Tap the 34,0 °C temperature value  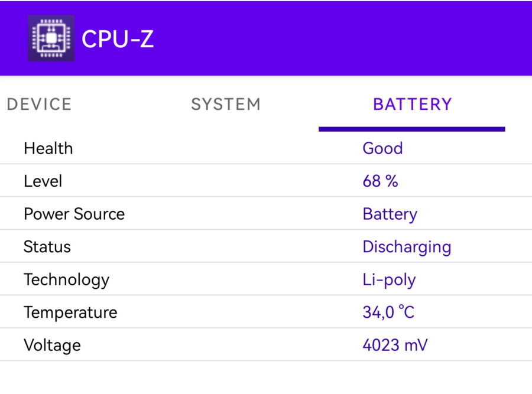(x=388, y=312)
